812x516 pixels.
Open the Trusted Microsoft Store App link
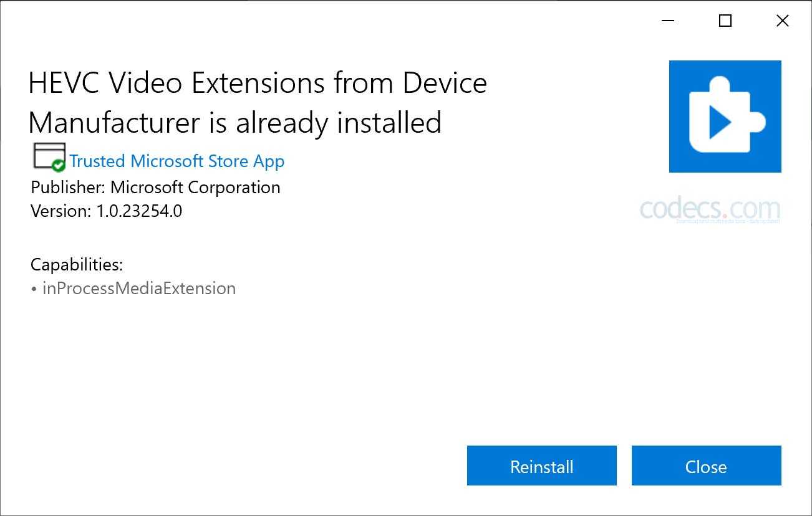click(176, 161)
